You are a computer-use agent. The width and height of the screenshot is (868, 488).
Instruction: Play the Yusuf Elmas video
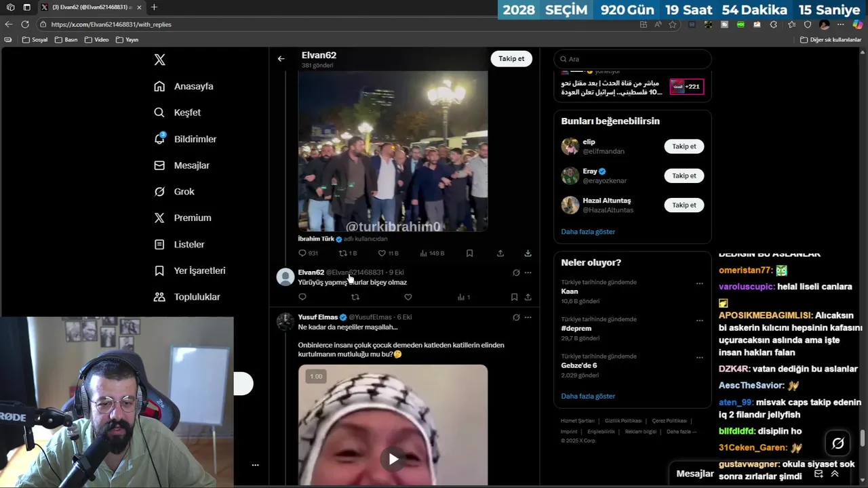point(393,459)
